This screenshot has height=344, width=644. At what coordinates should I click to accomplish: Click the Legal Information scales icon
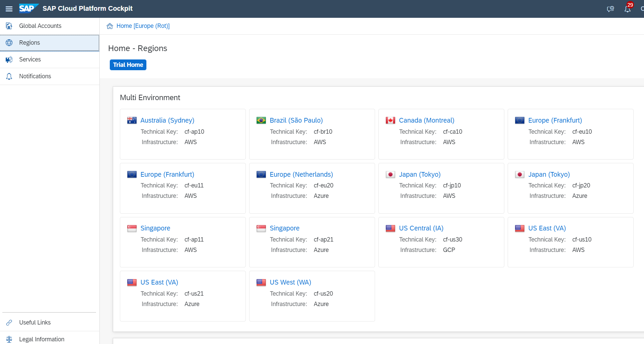9,339
